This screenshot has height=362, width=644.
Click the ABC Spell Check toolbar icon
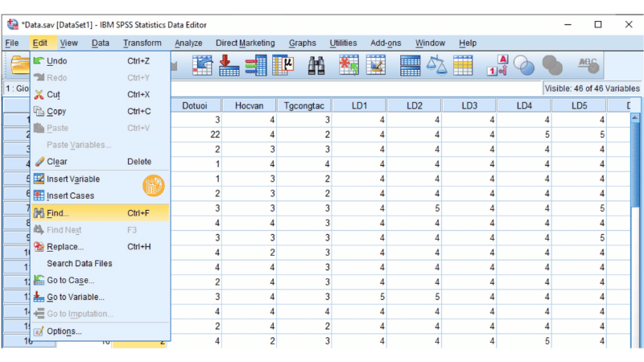588,65
